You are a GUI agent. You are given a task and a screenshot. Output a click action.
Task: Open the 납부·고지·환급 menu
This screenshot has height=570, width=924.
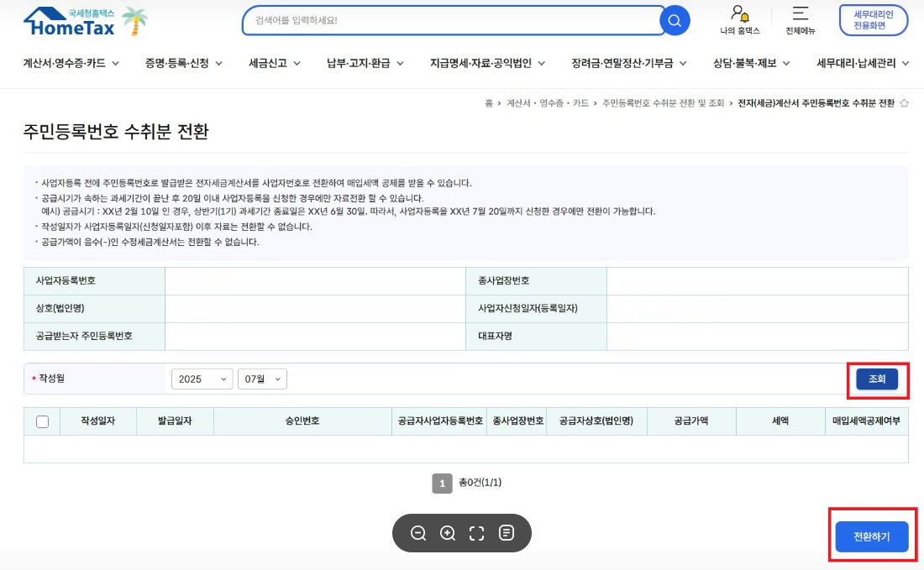coord(365,63)
